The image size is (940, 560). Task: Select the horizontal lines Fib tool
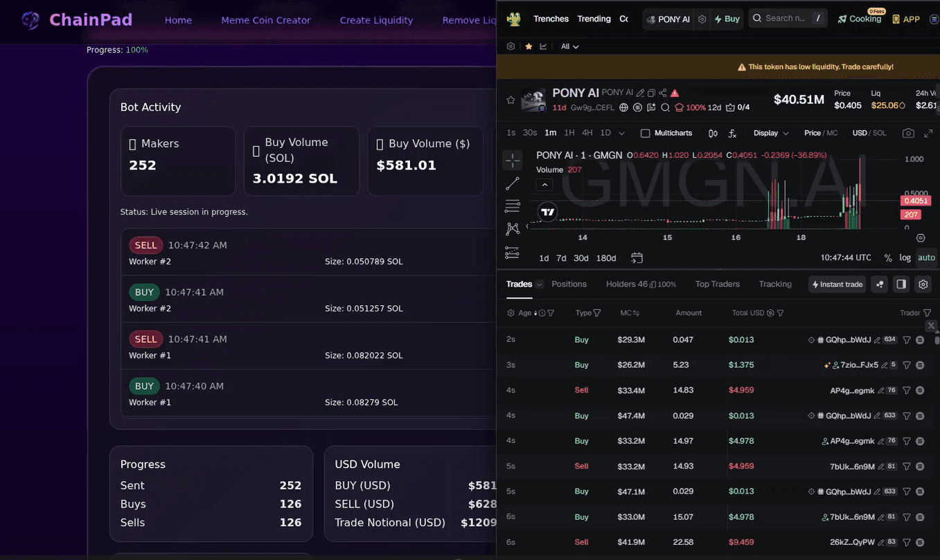[x=513, y=206]
